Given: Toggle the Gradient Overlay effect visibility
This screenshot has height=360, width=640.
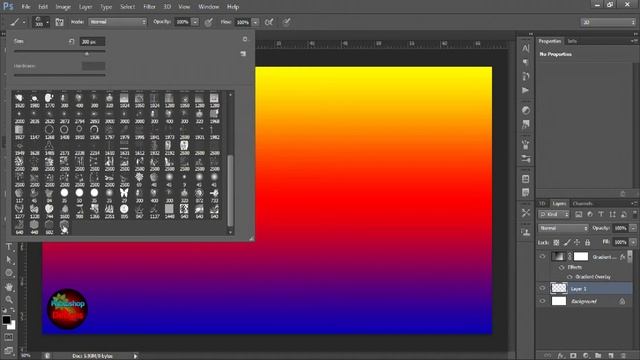Looking at the screenshot, I should click(x=570, y=277).
